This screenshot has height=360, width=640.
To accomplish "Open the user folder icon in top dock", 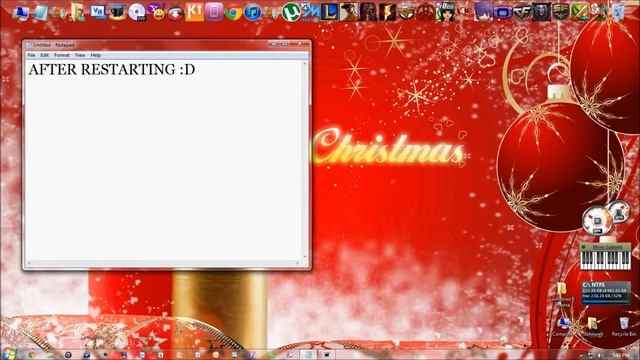I will click(x=78, y=12).
